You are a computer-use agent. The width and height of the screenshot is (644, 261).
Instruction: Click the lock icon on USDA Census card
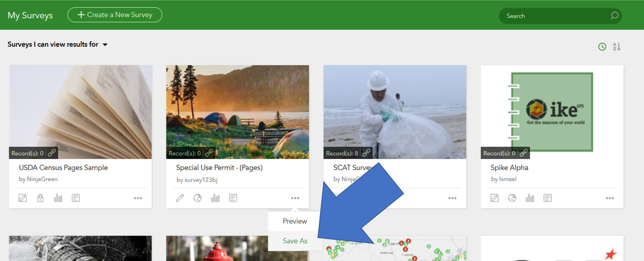tap(40, 198)
